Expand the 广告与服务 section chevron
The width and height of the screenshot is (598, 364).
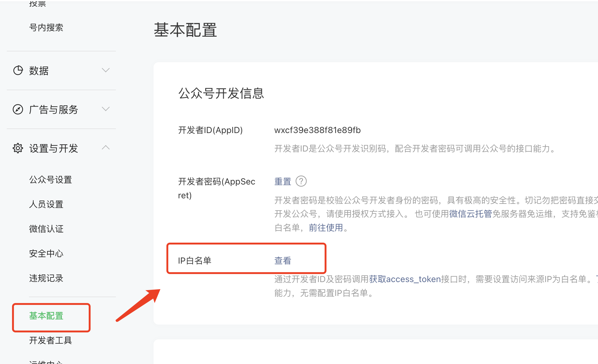point(106,109)
